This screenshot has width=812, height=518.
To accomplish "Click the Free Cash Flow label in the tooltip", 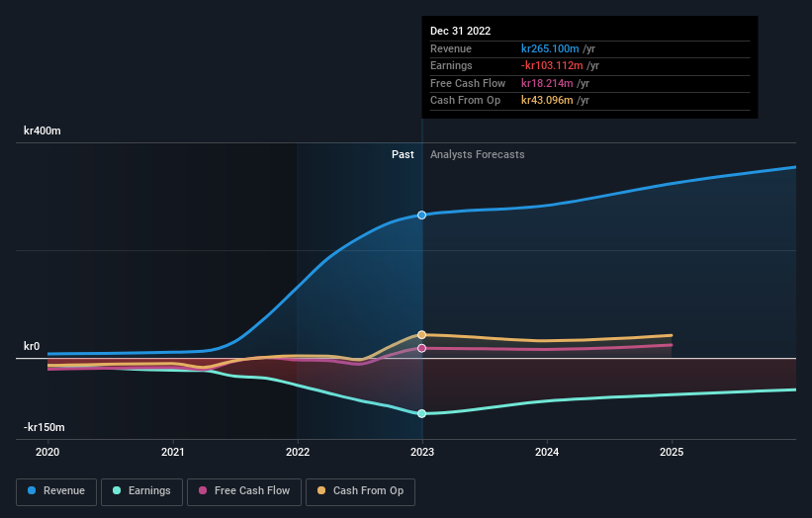I will [x=468, y=83].
